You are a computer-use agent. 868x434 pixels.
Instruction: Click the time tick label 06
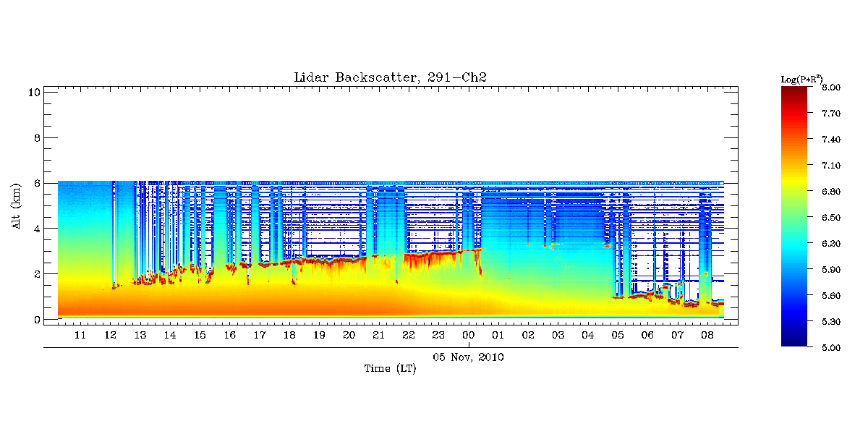(647, 336)
